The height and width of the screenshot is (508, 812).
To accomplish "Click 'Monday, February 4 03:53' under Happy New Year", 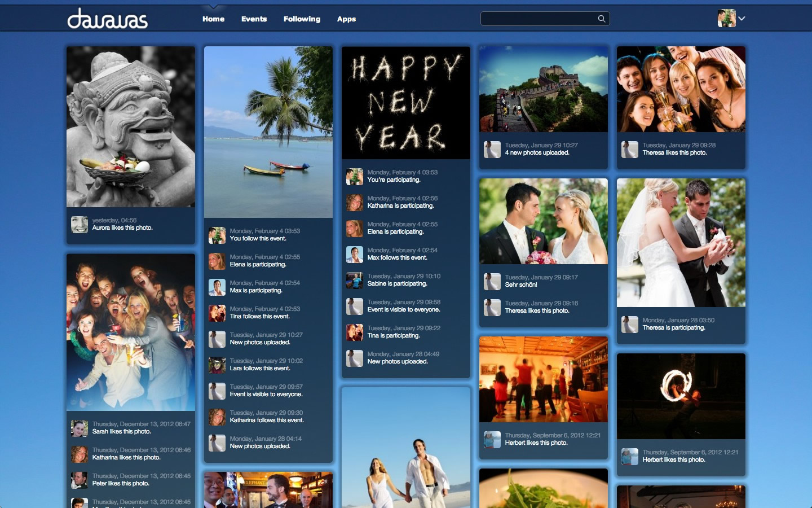I will pyautogui.click(x=402, y=172).
